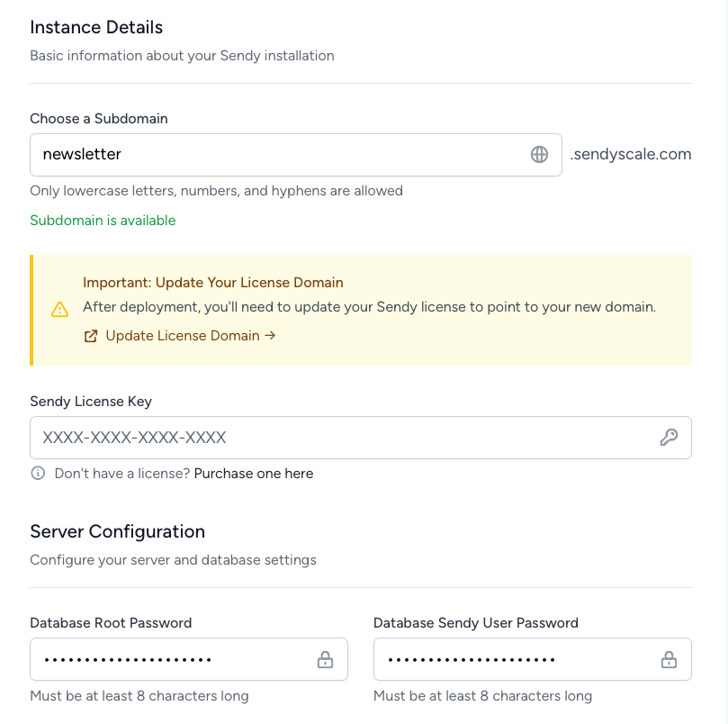Click the key icon in license field

click(x=669, y=438)
